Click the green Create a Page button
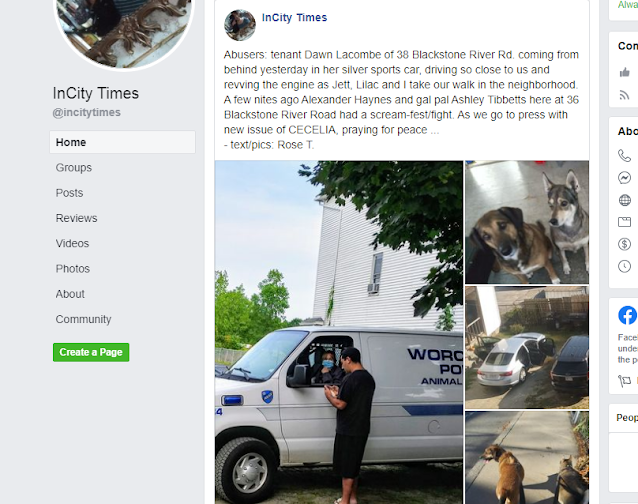Image resolution: width=638 pixels, height=504 pixels. [91, 352]
